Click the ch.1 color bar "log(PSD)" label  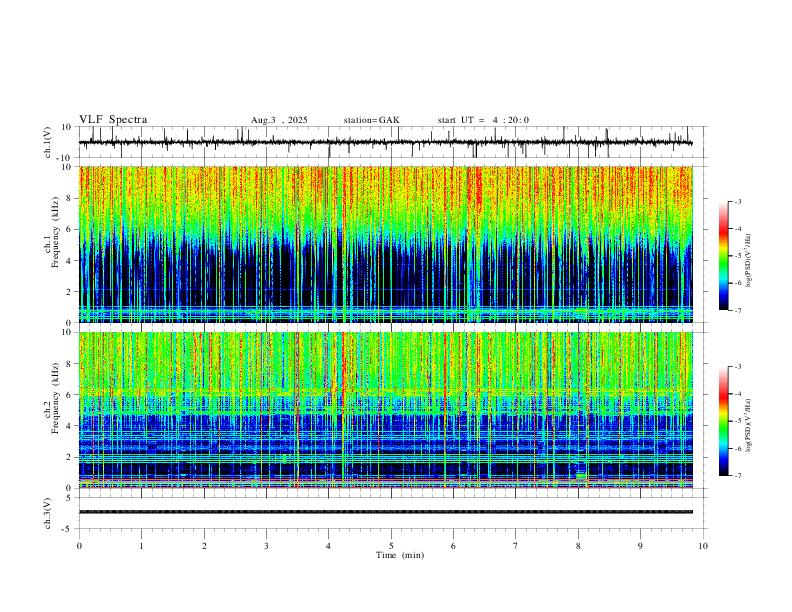749,261
